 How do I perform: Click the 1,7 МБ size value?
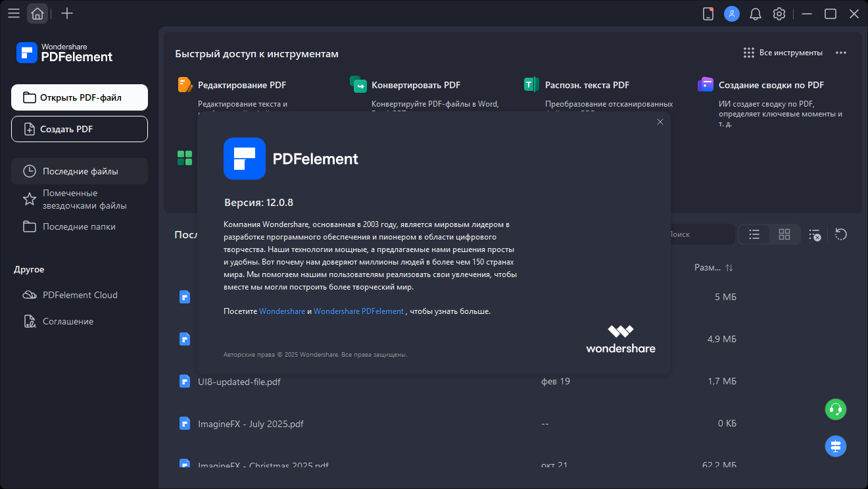pos(722,382)
